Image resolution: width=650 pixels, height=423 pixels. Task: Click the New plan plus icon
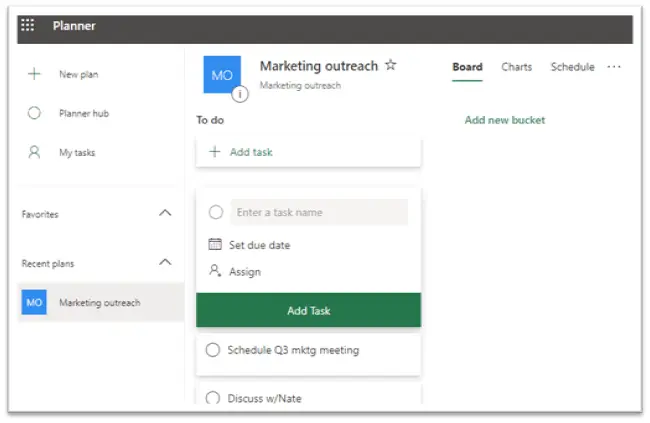click(x=34, y=74)
